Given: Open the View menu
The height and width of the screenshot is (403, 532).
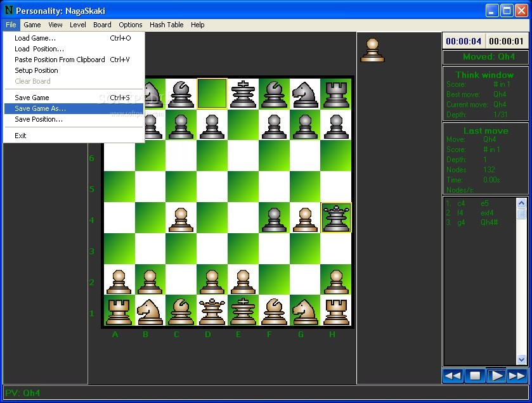Looking at the screenshot, I should click(55, 25).
